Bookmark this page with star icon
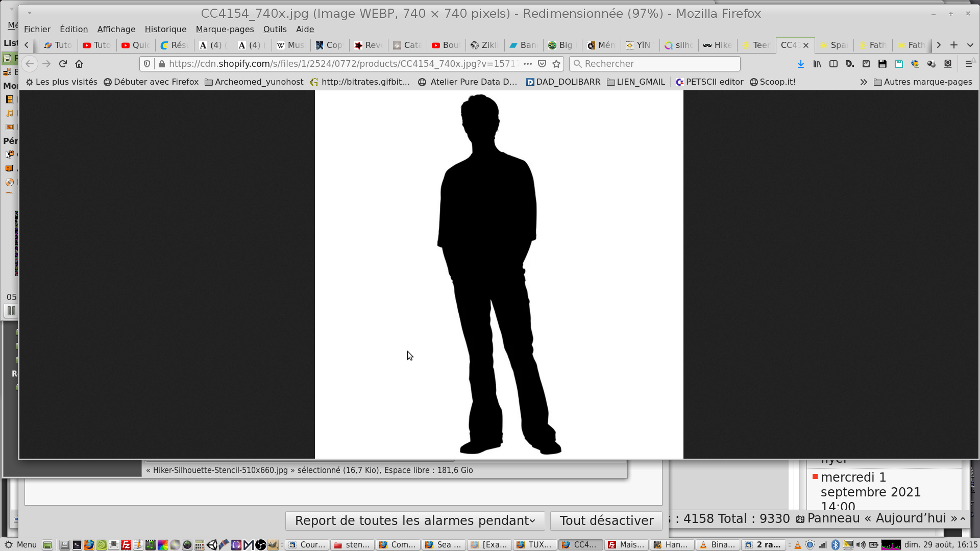The height and width of the screenshot is (551, 980). pos(556,64)
